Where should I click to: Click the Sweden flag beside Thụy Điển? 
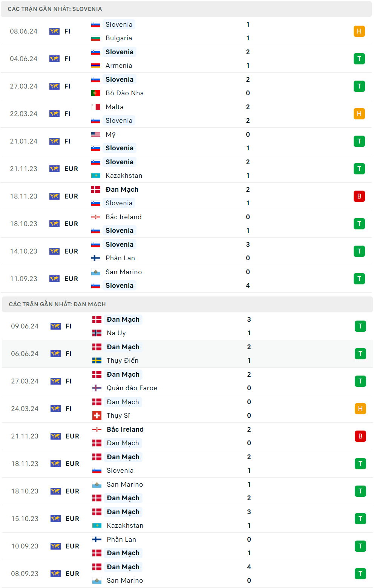coord(97,360)
